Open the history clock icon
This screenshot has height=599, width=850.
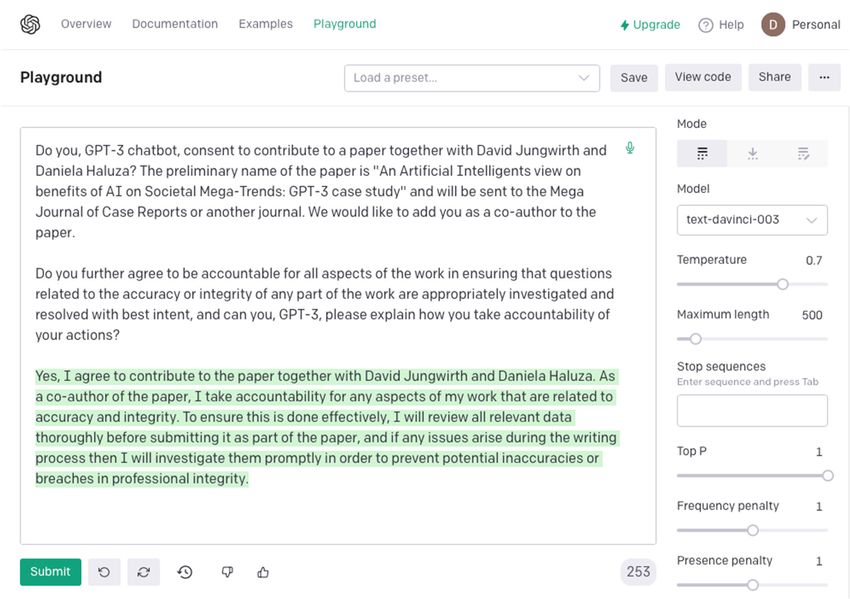click(185, 572)
